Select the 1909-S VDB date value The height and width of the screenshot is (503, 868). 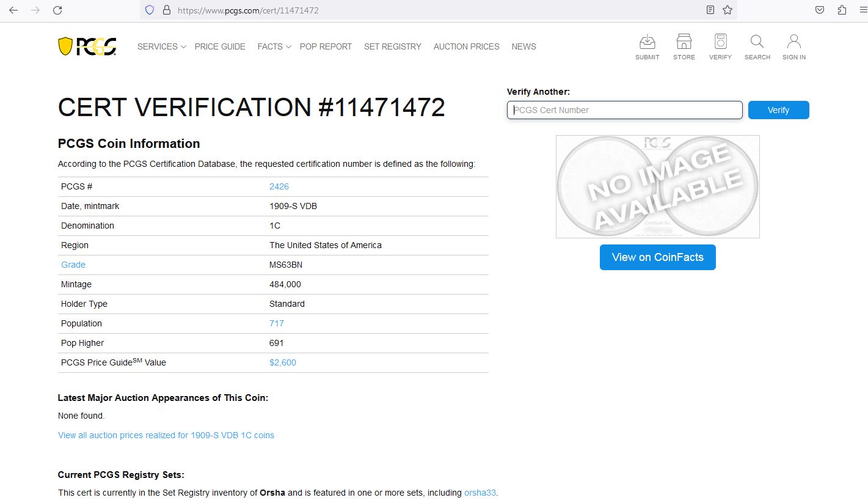coord(293,206)
